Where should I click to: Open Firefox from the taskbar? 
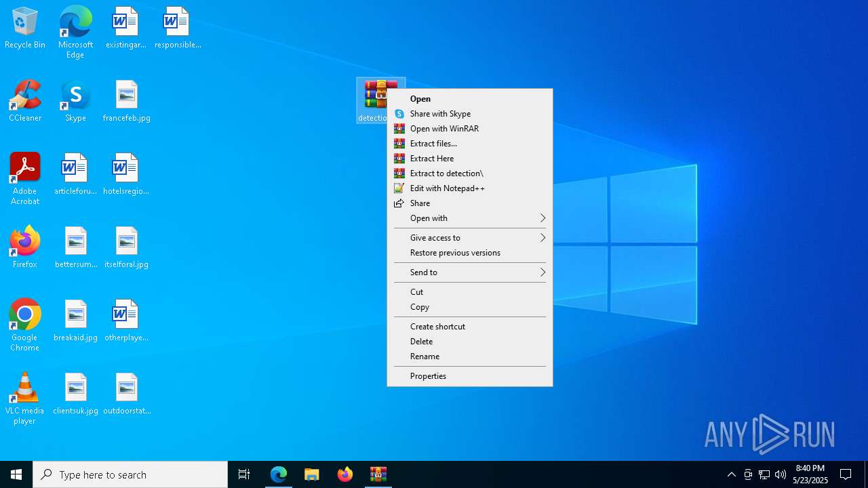pyautogui.click(x=345, y=474)
